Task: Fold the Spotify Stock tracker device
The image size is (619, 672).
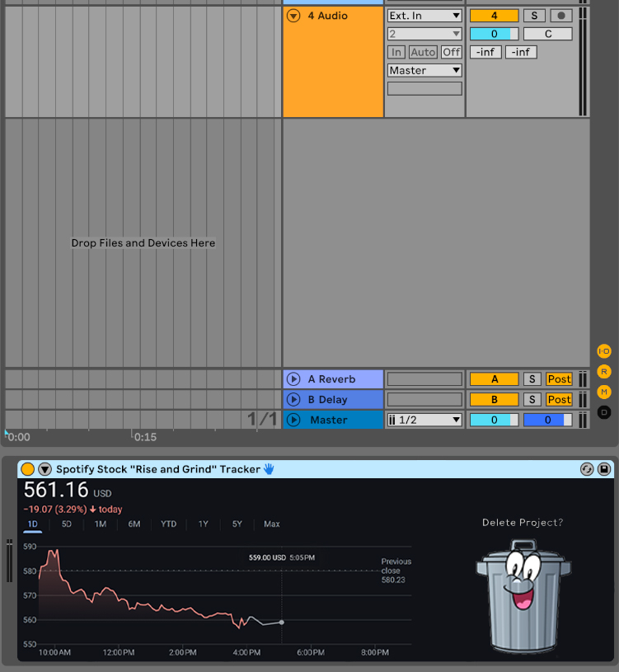Action: point(45,469)
